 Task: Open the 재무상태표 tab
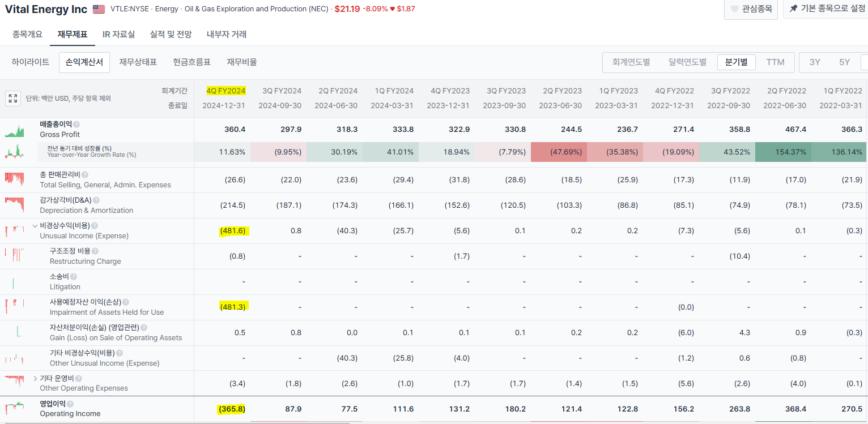tap(138, 62)
